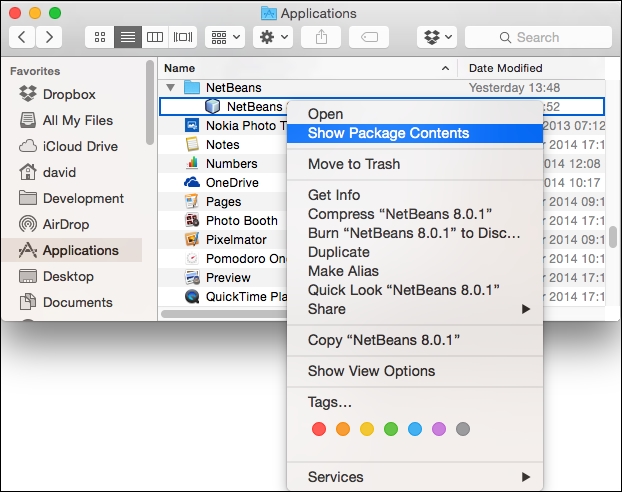Click the Share toolbar button
The height and width of the screenshot is (492, 622).
(x=321, y=37)
